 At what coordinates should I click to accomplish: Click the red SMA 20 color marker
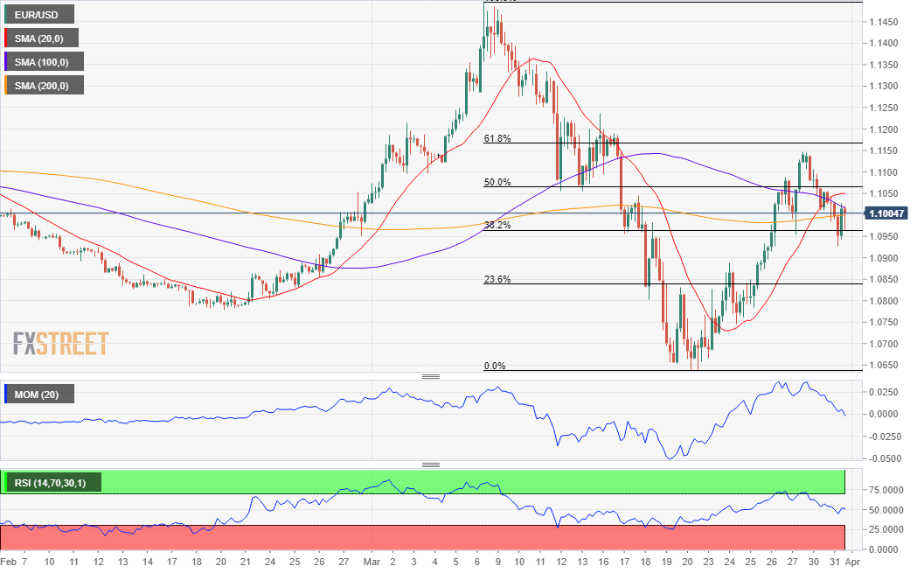click(x=6, y=38)
